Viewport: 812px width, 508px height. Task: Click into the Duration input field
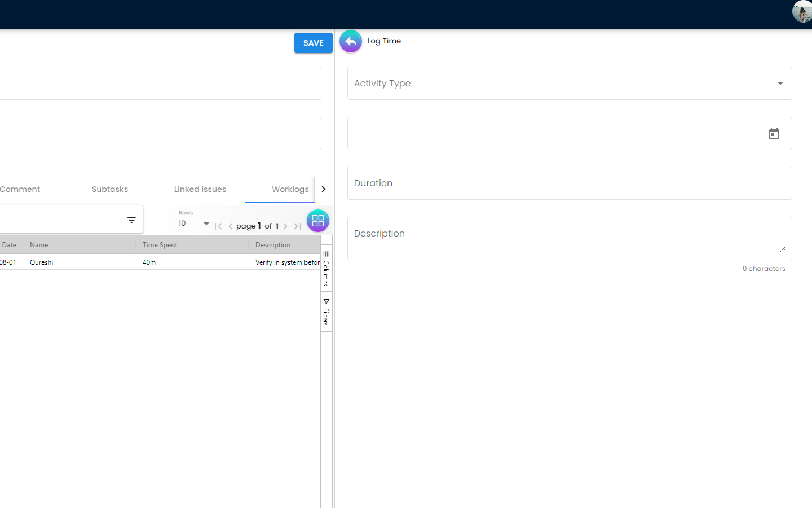569,183
